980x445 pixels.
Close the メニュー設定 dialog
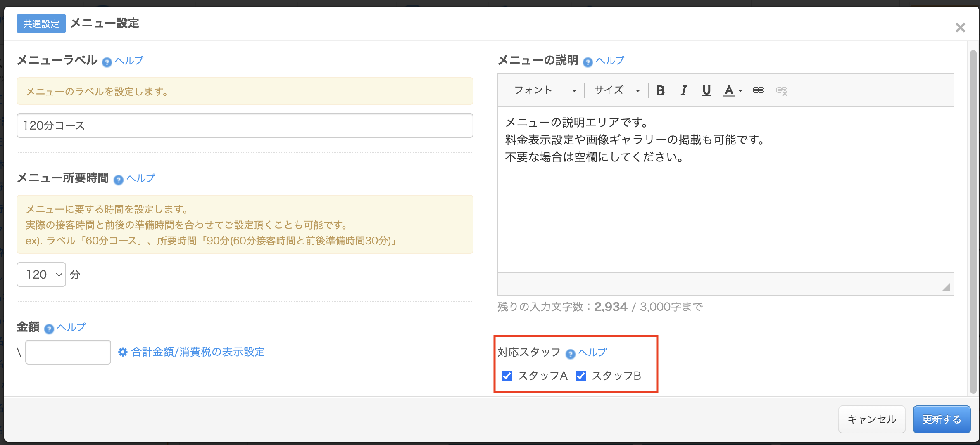click(x=960, y=28)
